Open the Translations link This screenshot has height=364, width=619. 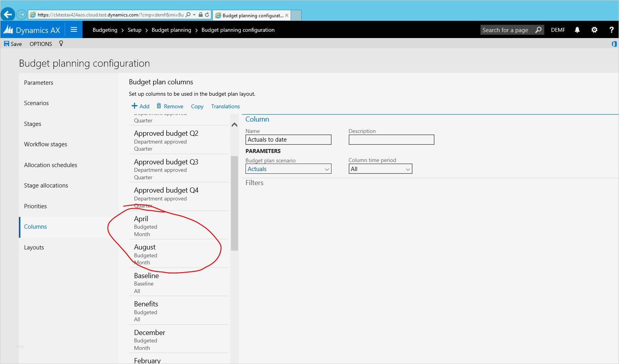225,106
